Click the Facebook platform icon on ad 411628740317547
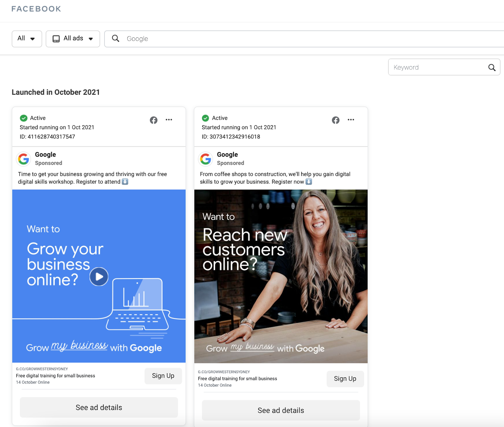The width and height of the screenshot is (504, 427). [154, 120]
